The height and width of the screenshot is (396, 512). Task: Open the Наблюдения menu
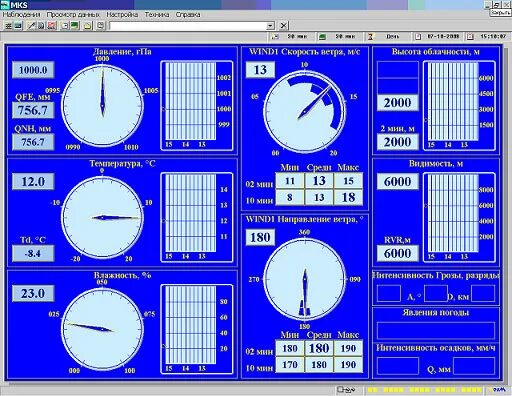coord(21,15)
